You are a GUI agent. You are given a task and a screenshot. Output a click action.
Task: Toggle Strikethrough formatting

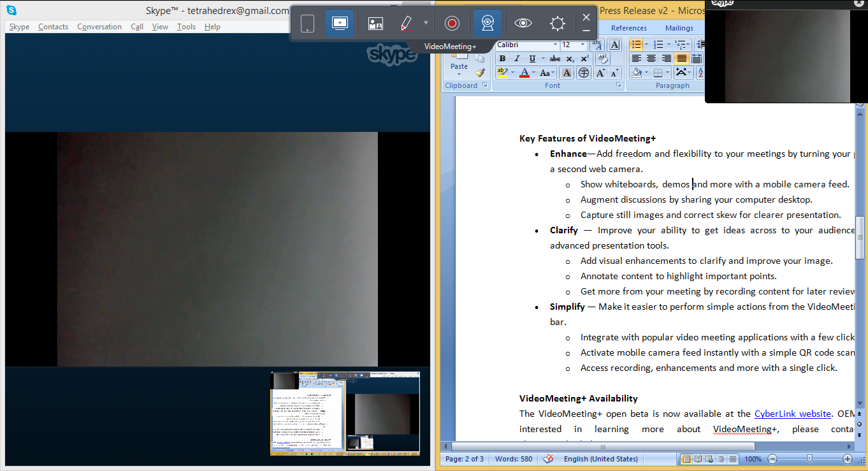point(554,59)
